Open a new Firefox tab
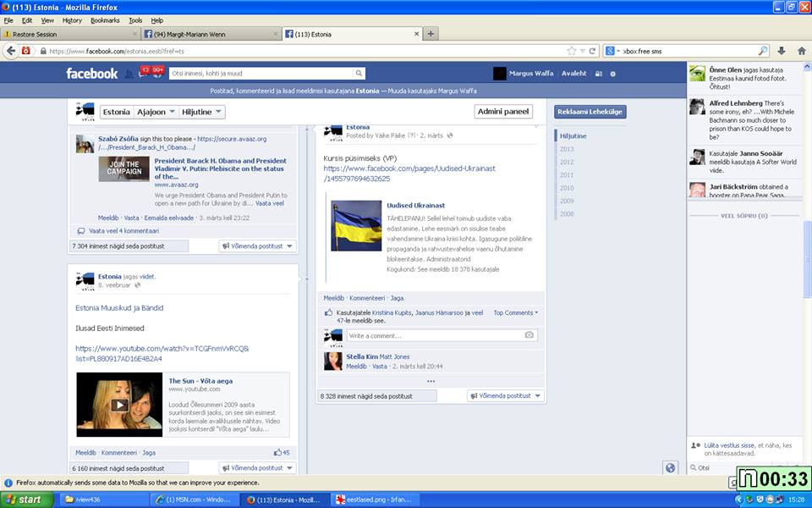The height and width of the screenshot is (508, 812). click(x=431, y=34)
